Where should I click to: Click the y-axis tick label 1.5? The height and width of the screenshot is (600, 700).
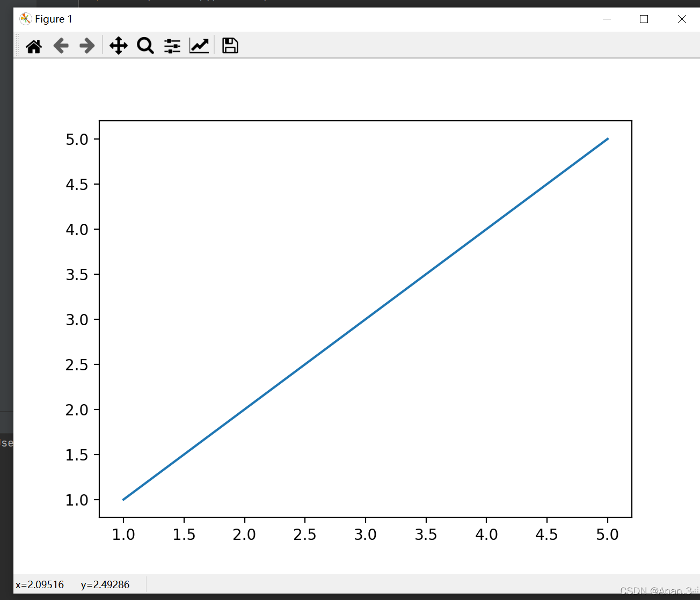(x=77, y=455)
